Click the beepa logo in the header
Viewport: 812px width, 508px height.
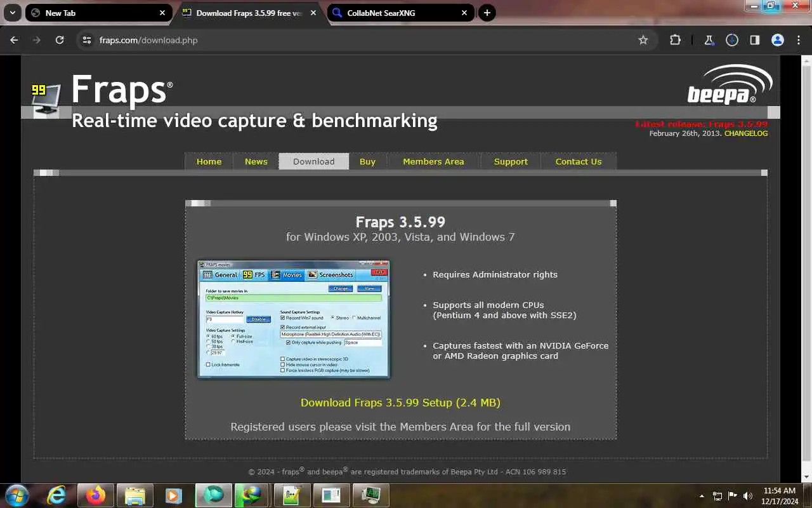(x=730, y=84)
